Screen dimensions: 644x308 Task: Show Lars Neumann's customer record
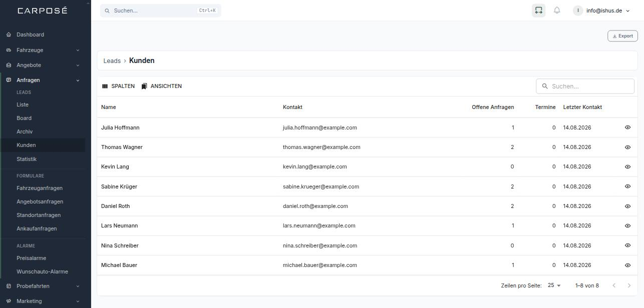tap(627, 225)
